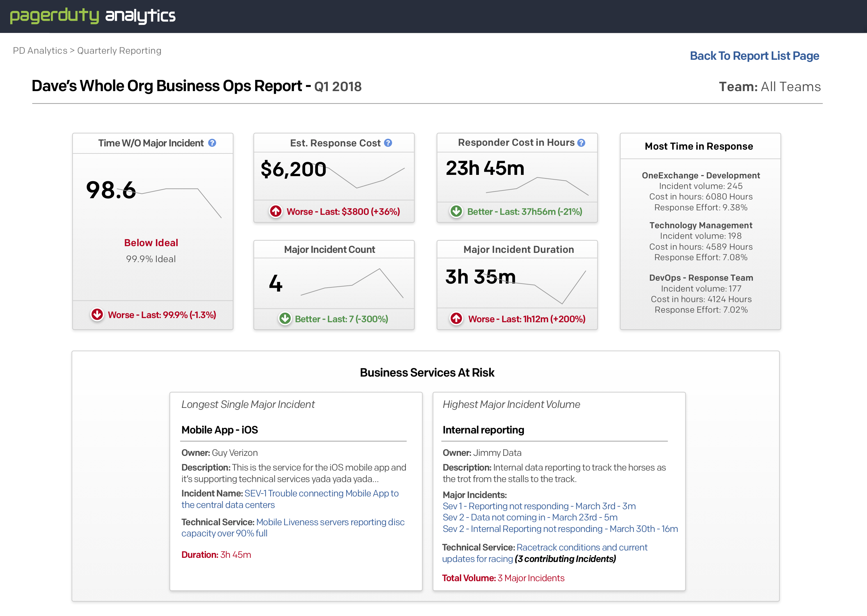Viewport: 867px width, 616px height.
Task: Open SEV-1 Trouble connecting Mobile App incident link
Action: pyautogui.click(x=321, y=493)
